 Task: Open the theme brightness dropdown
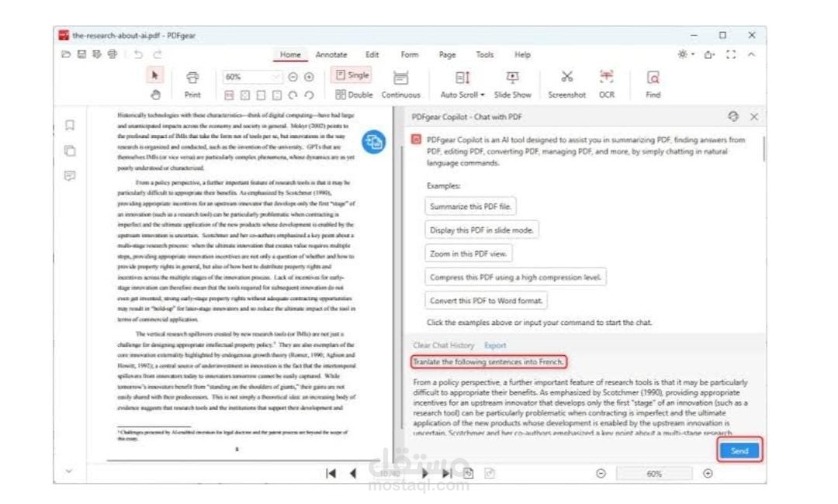[x=686, y=54]
